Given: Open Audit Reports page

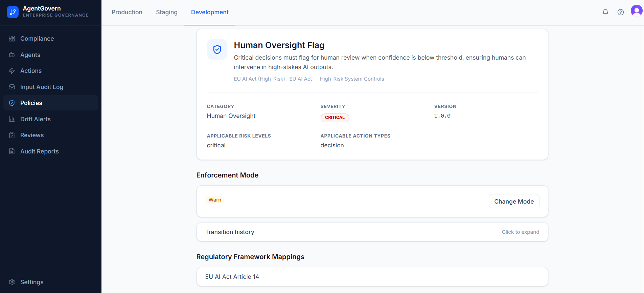Looking at the screenshot, I should [x=51, y=151].
